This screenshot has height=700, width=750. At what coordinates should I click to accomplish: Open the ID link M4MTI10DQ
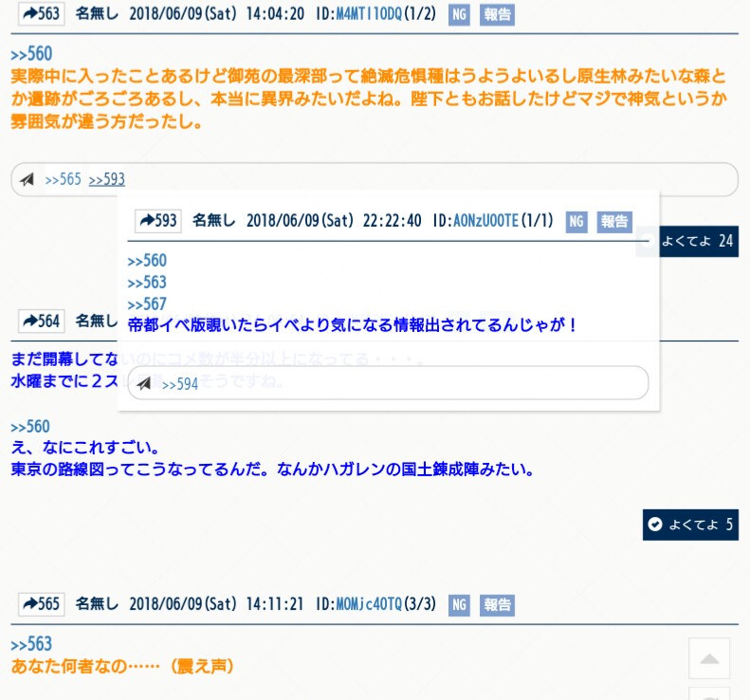tap(369, 13)
